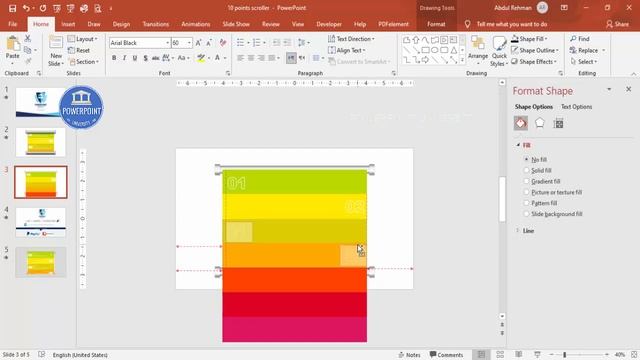This screenshot has width=640, height=360.
Task: Click the Tell me search field
Action: click(512, 24)
